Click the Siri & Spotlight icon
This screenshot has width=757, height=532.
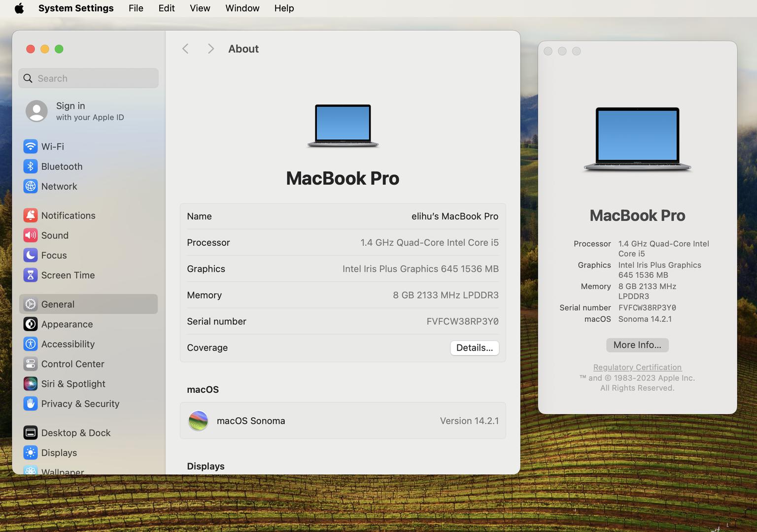[x=30, y=384]
